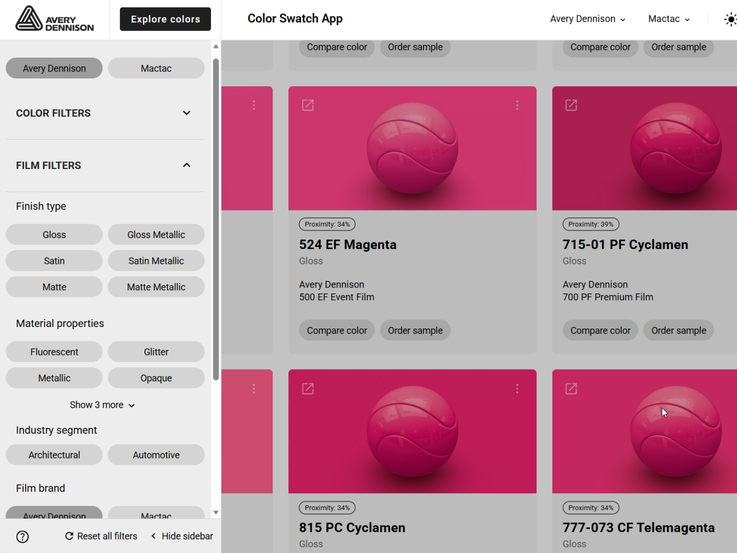The width and height of the screenshot is (737, 553).
Task: Enable the Glitter material filter
Action: click(156, 352)
